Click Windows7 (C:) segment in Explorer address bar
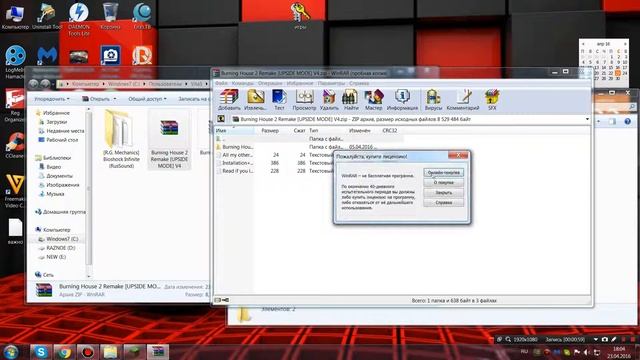This screenshot has height=360, width=640. [124, 84]
